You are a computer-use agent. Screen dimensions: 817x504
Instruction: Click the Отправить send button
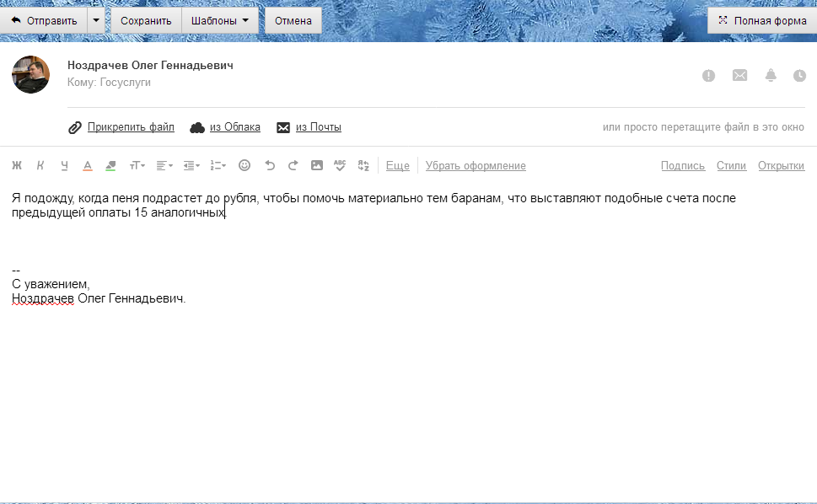44,21
